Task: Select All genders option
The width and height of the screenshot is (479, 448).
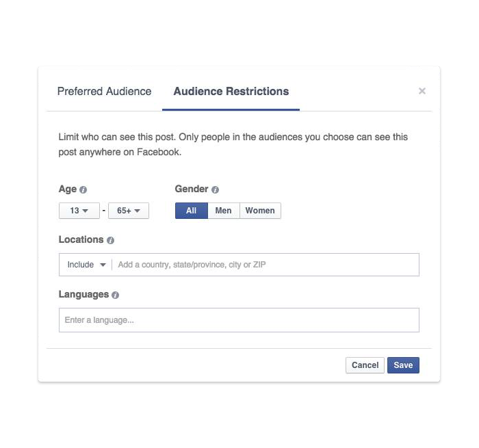Action: (191, 211)
